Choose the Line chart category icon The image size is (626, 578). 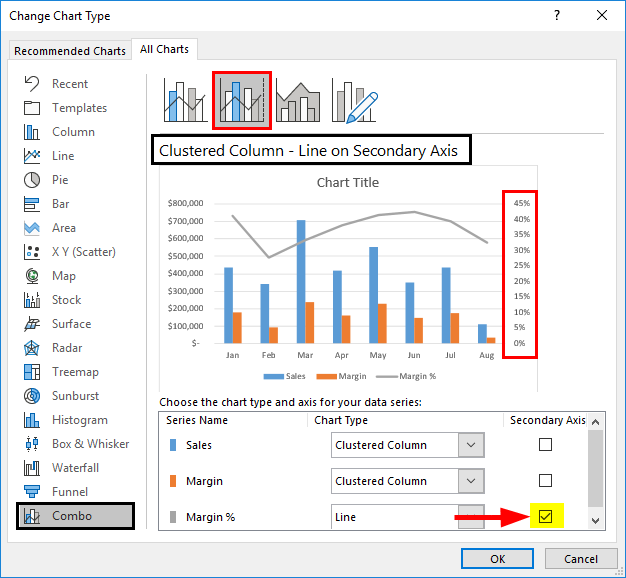click(x=32, y=156)
